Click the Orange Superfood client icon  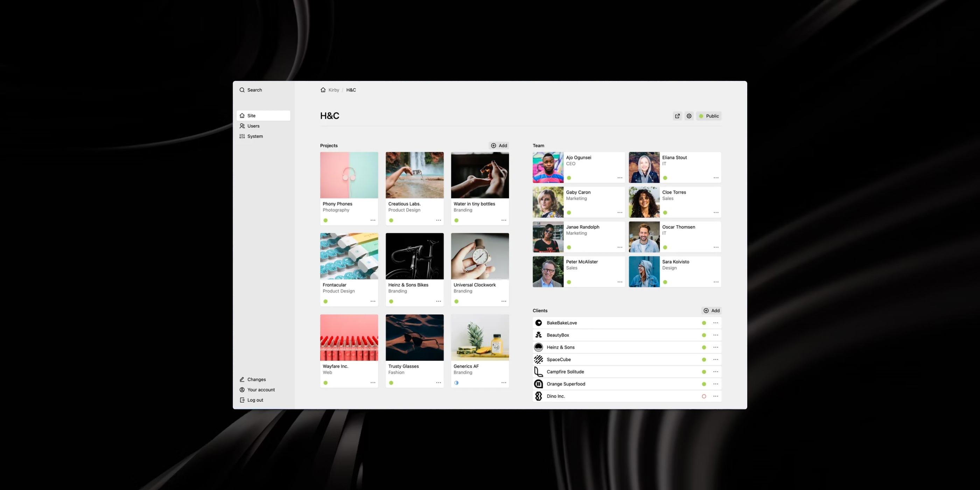[x=538, y=384]
